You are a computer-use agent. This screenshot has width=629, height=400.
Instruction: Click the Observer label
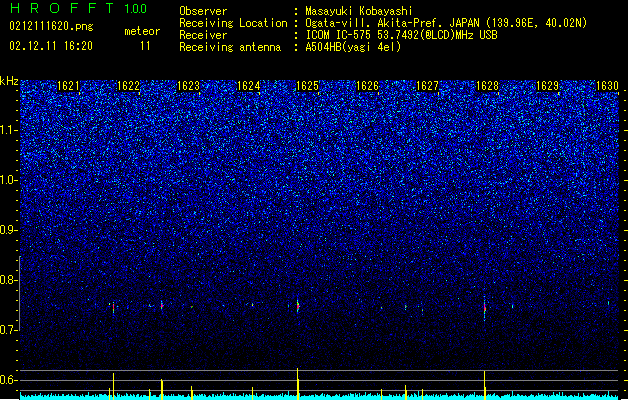click(x=203, y=11)
